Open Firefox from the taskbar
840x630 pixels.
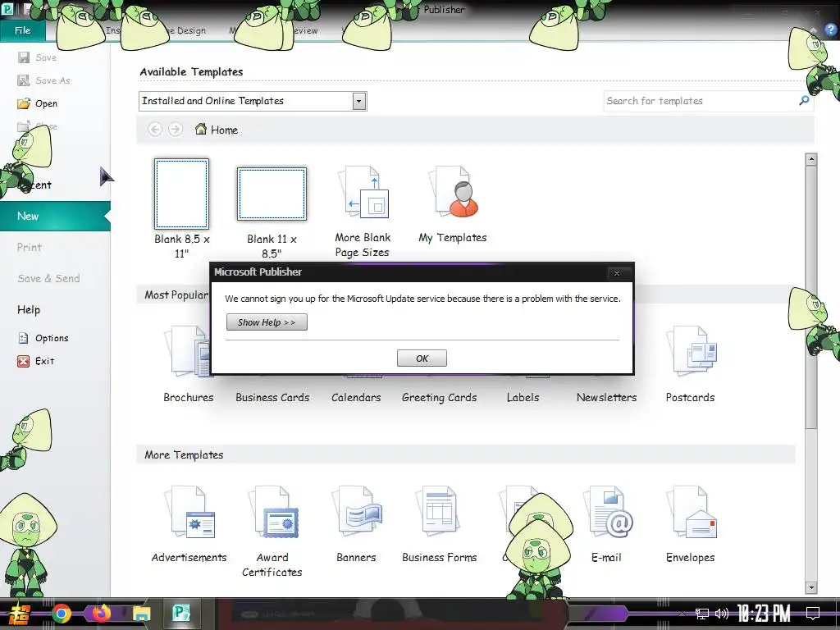point(101,614)
